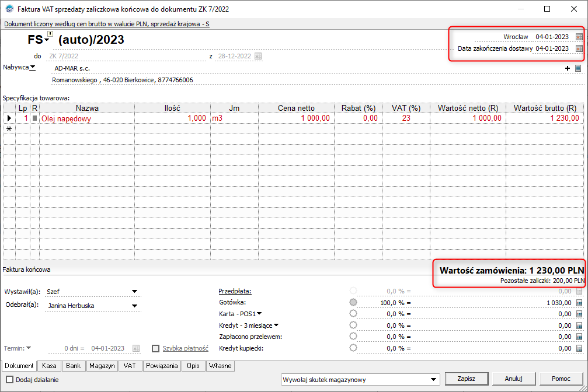Screen dimensions: 588x392
Task: Click the Jm cell m3
Action: tap(234, 118)
